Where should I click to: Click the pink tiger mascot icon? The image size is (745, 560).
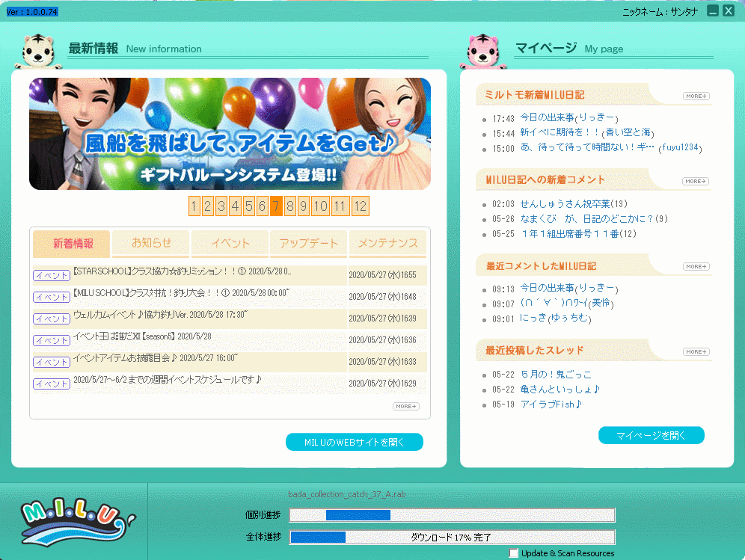point(487,51)
